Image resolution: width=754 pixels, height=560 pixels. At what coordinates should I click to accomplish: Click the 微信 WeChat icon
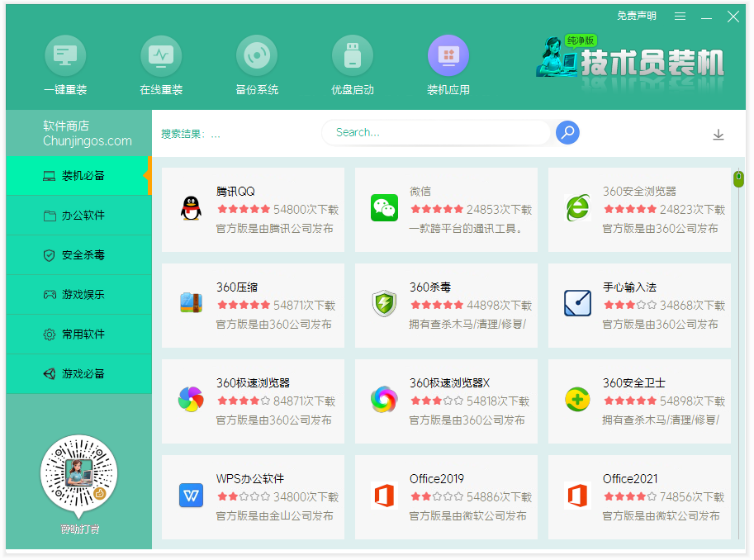click(384, 208)
